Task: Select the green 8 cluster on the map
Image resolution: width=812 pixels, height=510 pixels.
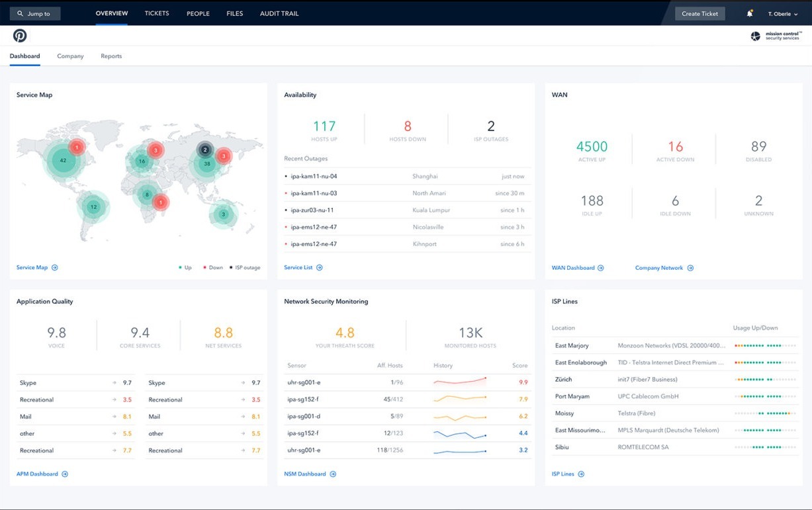Action: tap(147, 195)
